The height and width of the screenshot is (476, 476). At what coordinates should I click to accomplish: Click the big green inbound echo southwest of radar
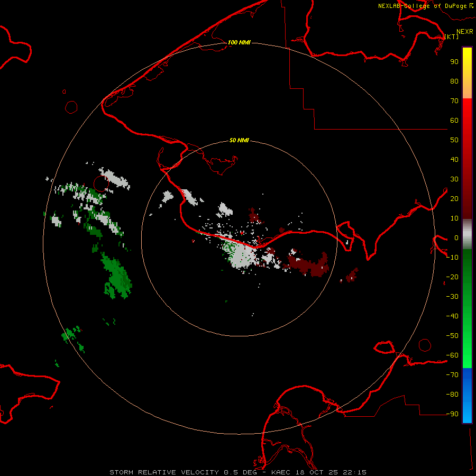(117, 276)
